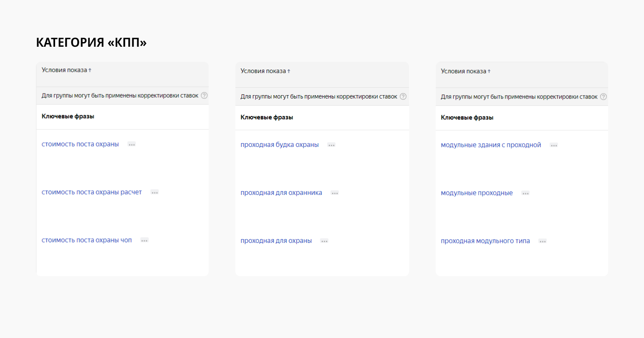644x338 pixels.
Task: Click the ellipsis icon next to «модульные проходные»
Action: coord(525,193)
